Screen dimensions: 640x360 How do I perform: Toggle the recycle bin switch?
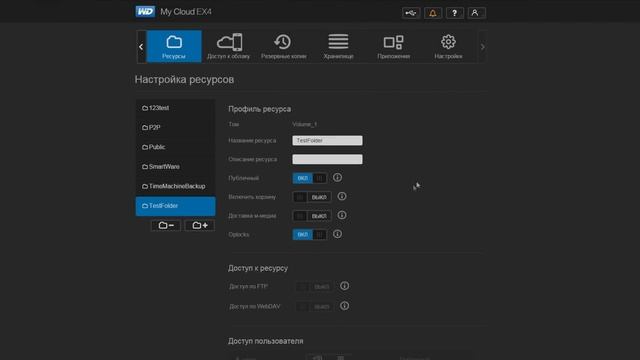click(312, 197)
